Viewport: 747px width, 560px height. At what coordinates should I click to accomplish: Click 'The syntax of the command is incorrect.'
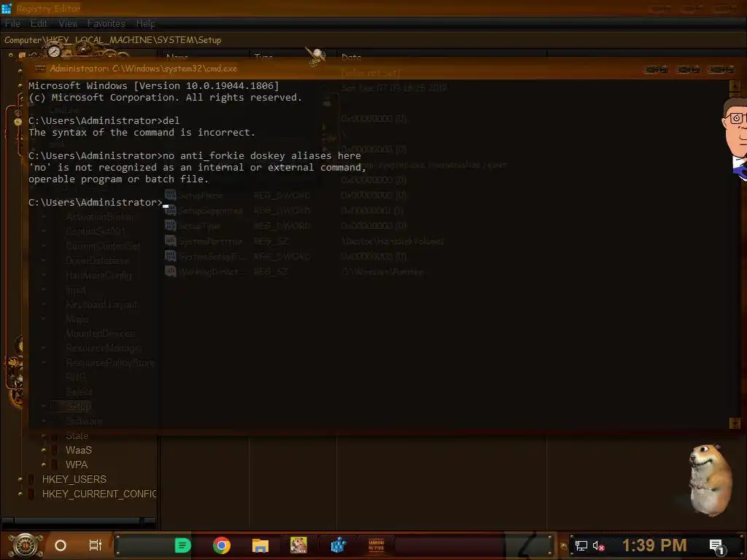click(x=142, y=133)
